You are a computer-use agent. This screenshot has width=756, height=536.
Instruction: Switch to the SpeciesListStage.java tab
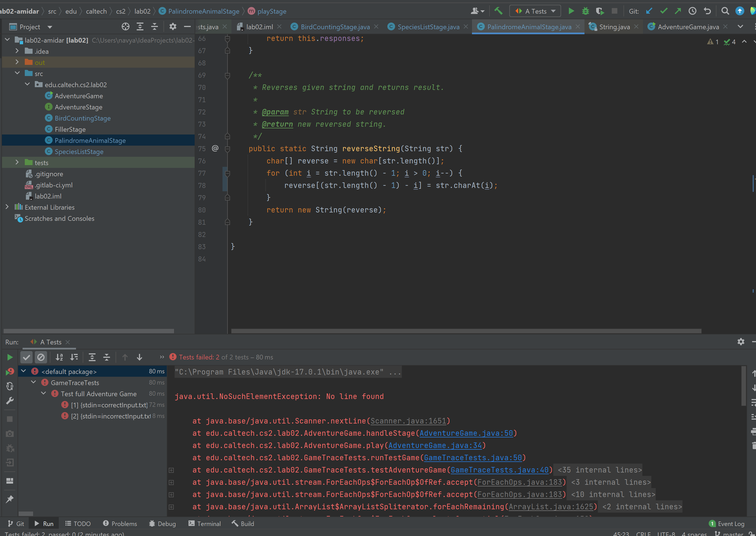tap(428, 27)
